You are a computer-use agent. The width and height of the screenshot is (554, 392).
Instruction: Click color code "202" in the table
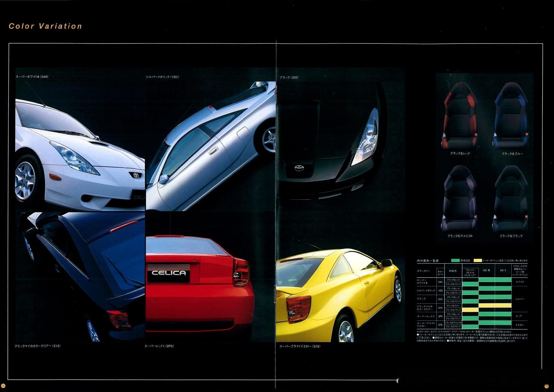click(x=440, y=299)
